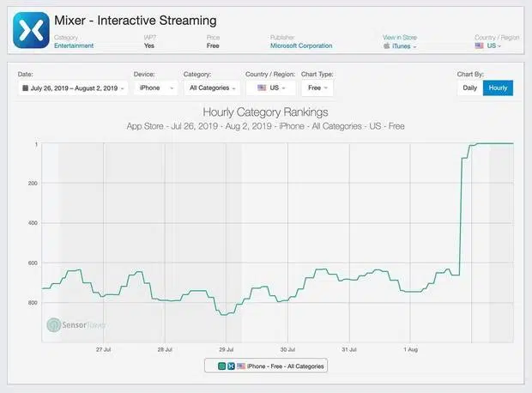This screenshot has width=532, height=393.
Task: Click the US flag under Country / Region header
Action: 479,45
